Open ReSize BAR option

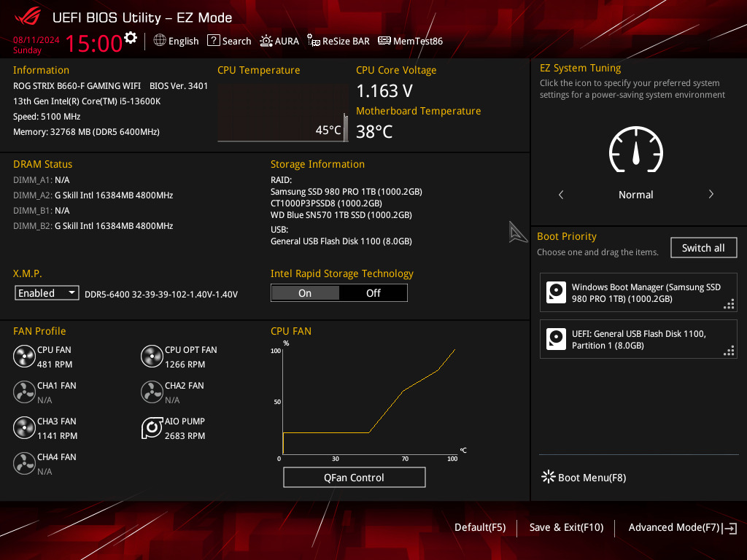click(x=346, y=41)
